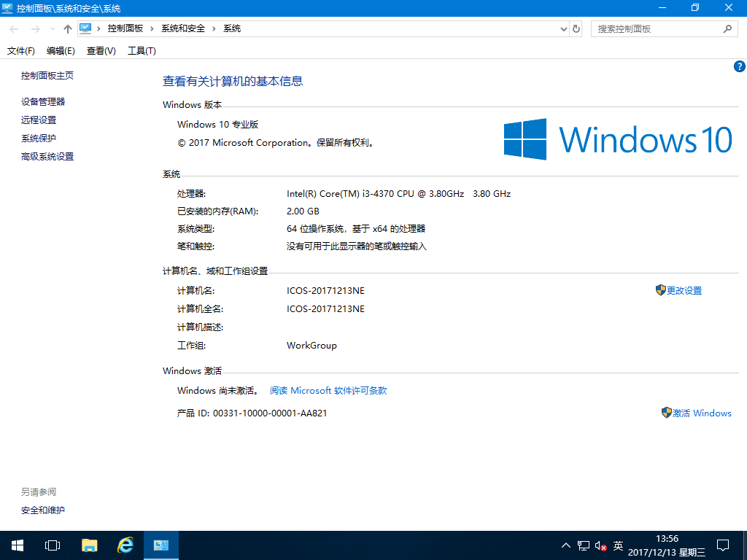Screen dimensions: 747x560
Task: Open the 查看(V) menu
Action: [101, 51]
